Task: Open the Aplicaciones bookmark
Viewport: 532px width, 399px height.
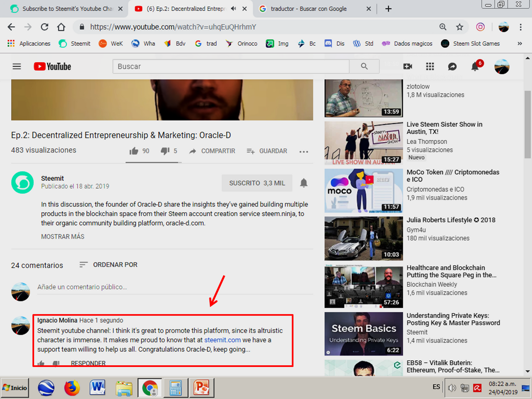Action: 29,44
